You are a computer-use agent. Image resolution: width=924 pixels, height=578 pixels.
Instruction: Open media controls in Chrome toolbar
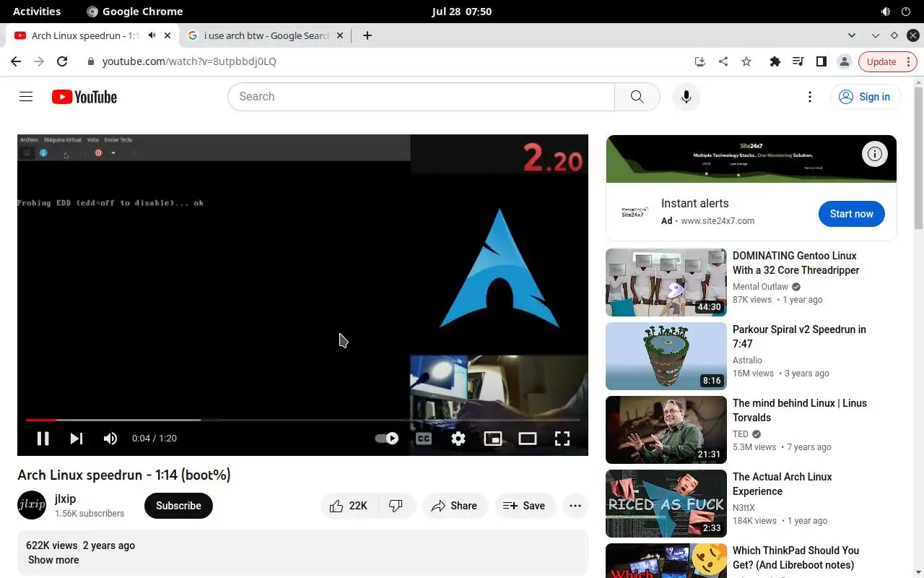(798, 61)
